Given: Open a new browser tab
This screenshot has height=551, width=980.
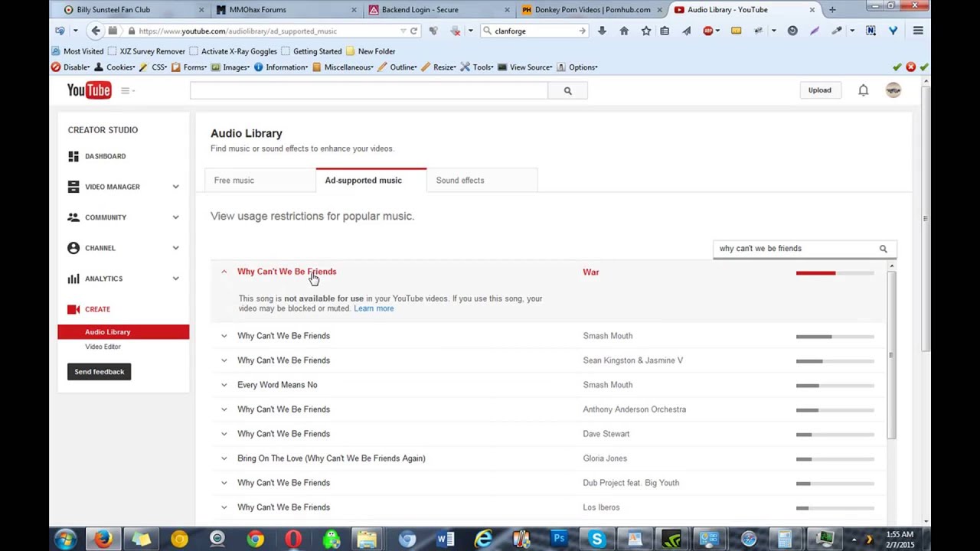Looking at the screenshot, I should coord(832,10).
